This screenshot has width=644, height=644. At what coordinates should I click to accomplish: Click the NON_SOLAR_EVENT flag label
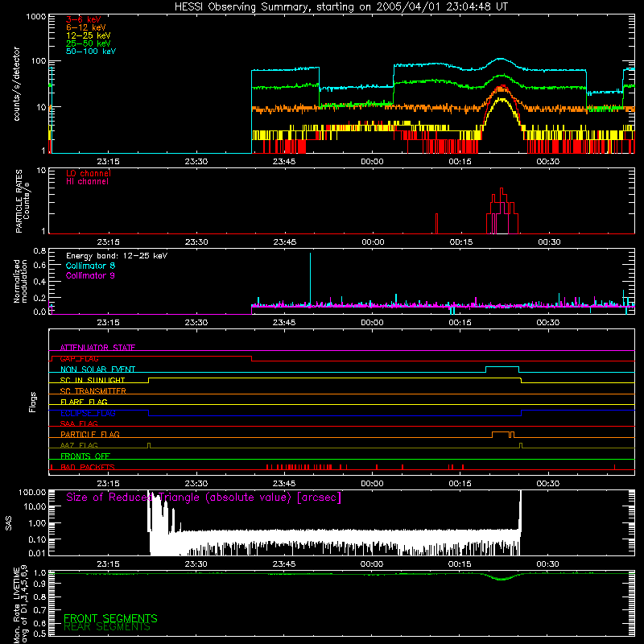[x=97, y=369]
